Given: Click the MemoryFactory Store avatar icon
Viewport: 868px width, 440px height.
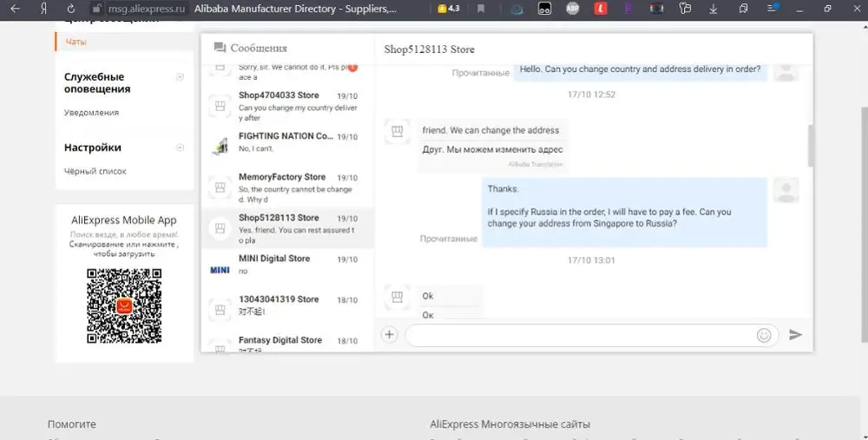Looking at the screenshot, I should pos(220,187).
